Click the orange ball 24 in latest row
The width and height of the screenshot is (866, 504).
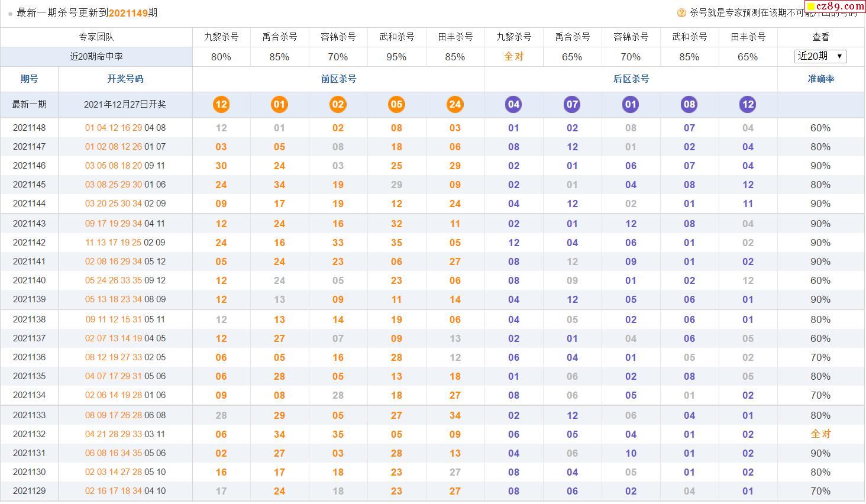point(455,105)
